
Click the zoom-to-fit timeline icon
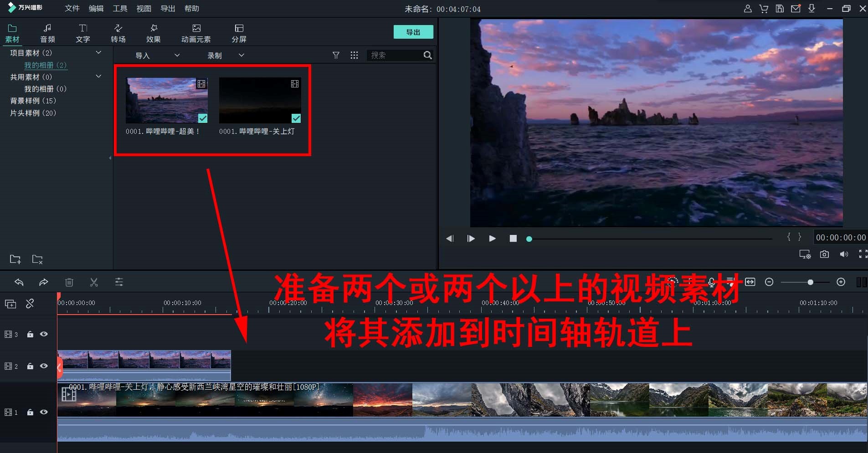click(750, 282)
